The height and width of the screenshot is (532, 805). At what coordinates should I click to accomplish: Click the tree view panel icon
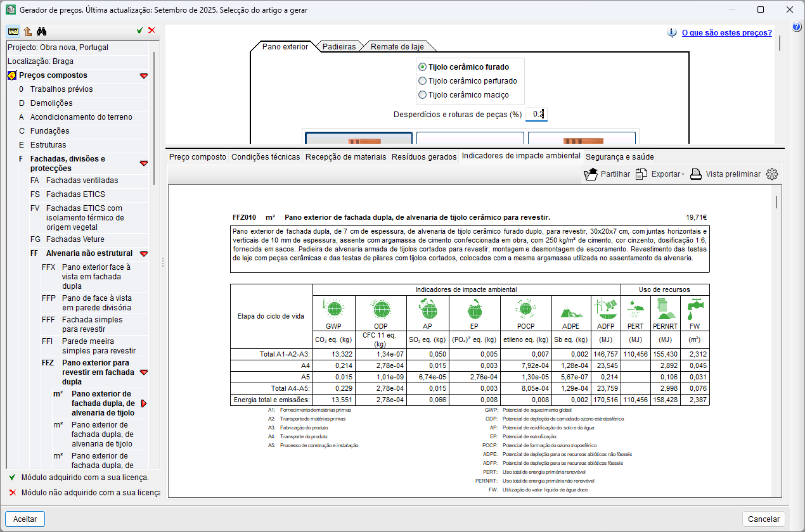13,31
